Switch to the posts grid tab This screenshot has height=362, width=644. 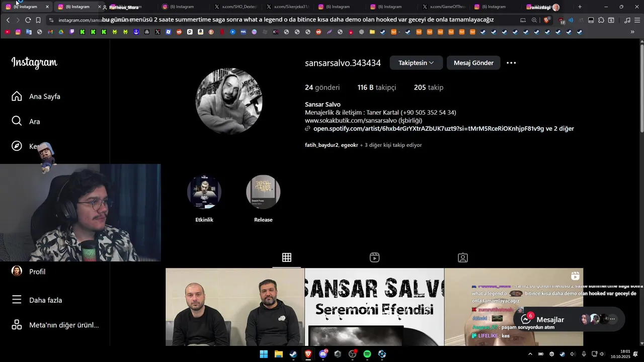point(287,257)
